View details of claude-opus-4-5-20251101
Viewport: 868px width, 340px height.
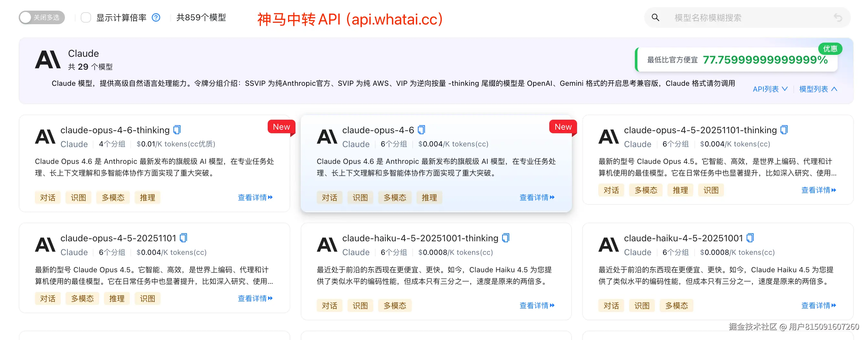[255, 298]
